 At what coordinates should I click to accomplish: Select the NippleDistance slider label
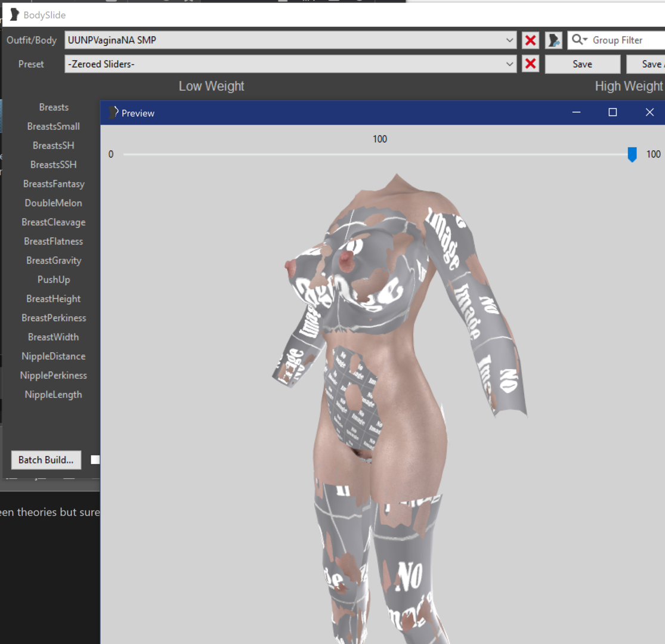(54, 356)
